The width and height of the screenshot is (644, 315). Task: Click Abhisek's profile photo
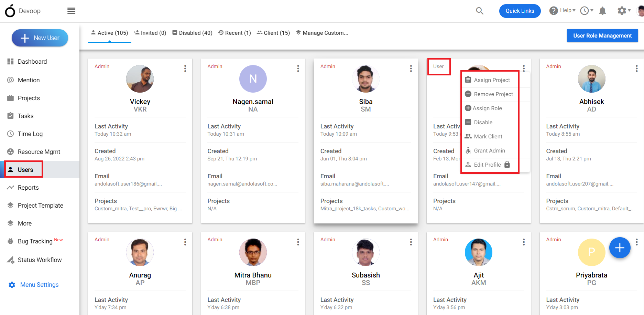point(592,79)
